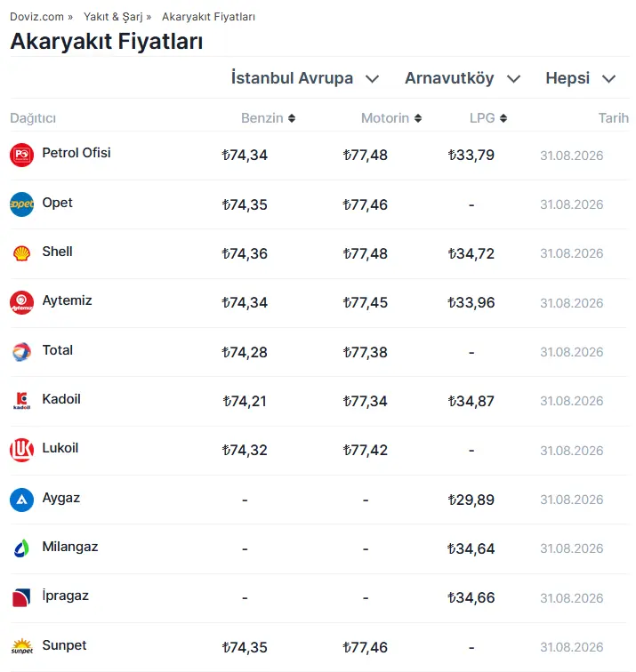The height and width of the screenshot is (672, 636).
Task: Open the İstanbul Avrupa city dropdown
Action: pos(305,78)
